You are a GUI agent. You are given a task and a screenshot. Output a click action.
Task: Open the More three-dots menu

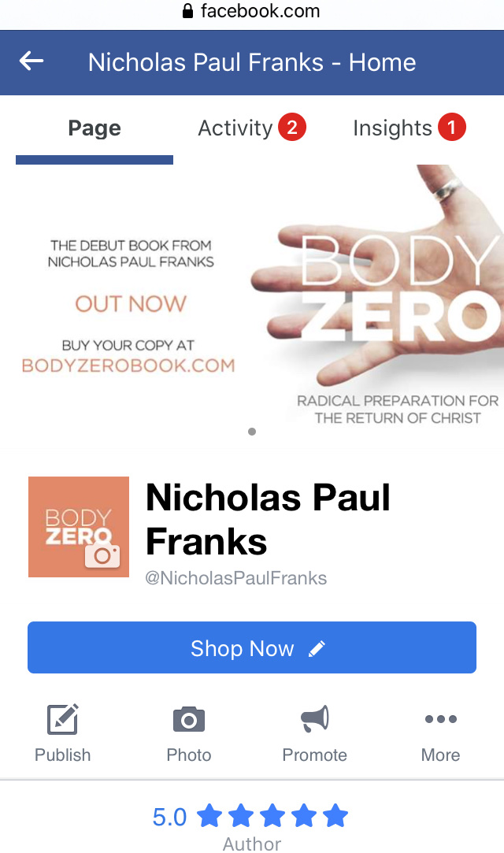pyautogui.click(x=440, y=719)
